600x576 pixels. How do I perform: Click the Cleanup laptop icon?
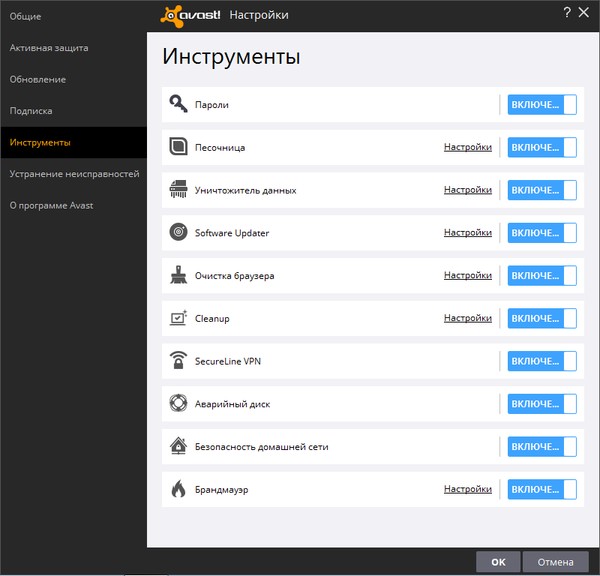click(x=178, y=318)
